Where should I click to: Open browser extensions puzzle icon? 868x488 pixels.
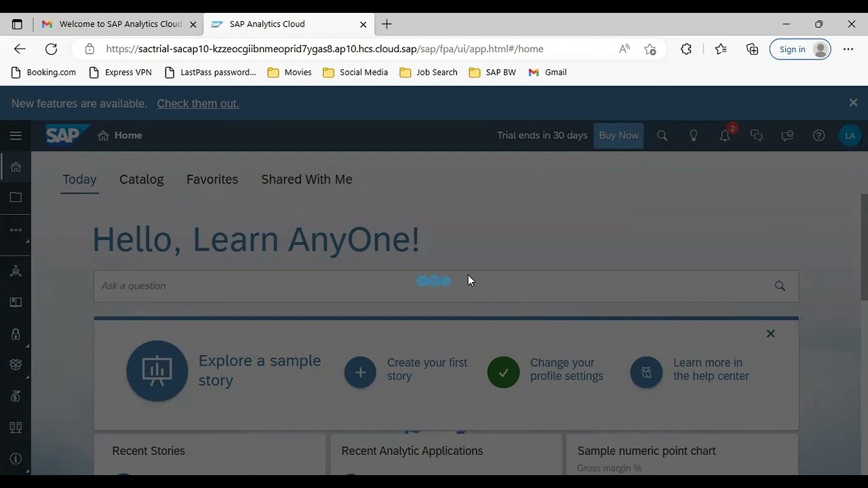[686, 49]
